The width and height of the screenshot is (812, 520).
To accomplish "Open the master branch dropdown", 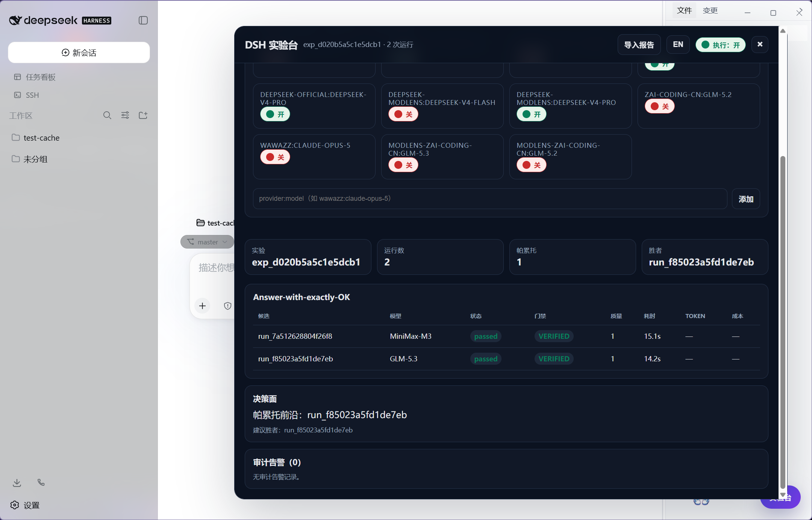I will (x=207, y=242).
